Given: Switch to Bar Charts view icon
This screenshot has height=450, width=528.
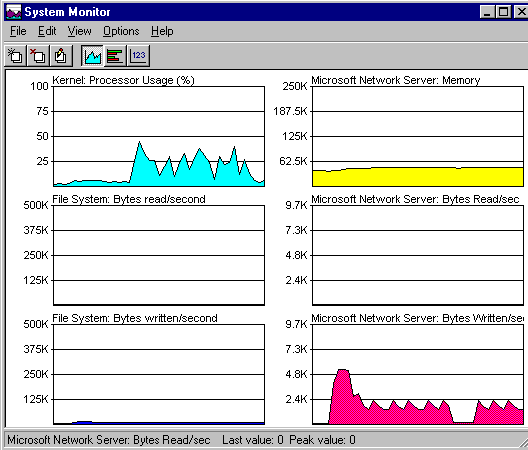Looking at the screenshot, I should 115,56.
